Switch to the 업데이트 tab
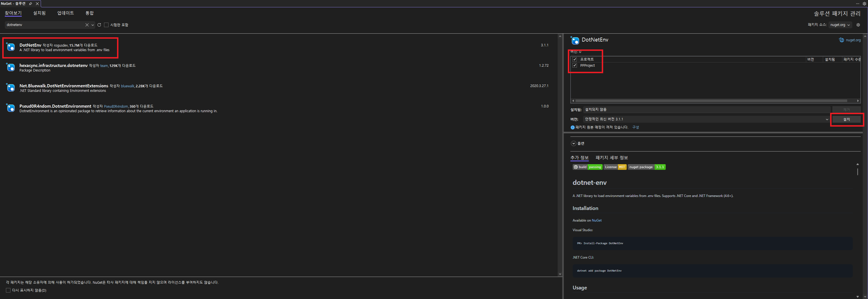Screen dimensions: 868x299 coord(65,13)
